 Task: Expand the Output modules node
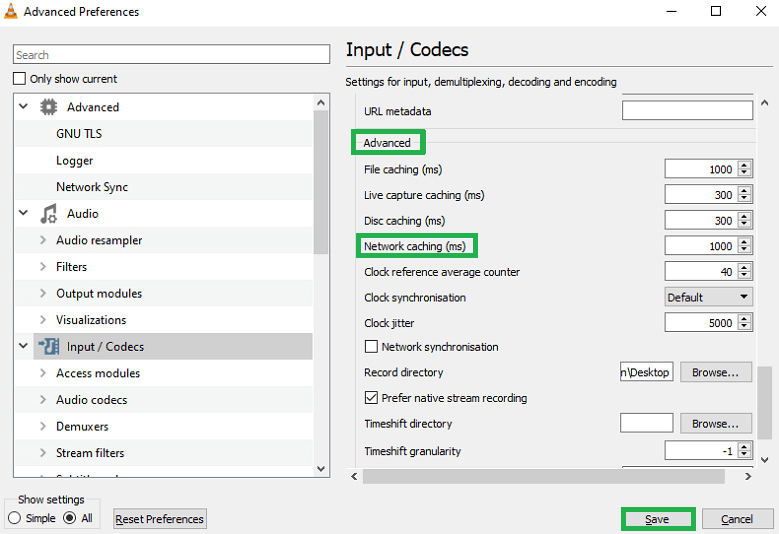(x=43, y=293)
